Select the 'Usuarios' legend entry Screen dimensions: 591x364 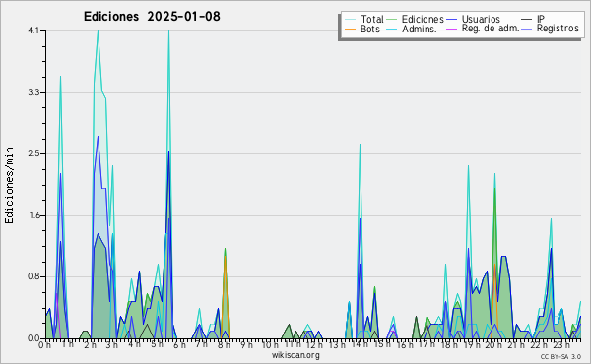click(x=481, y=19)
